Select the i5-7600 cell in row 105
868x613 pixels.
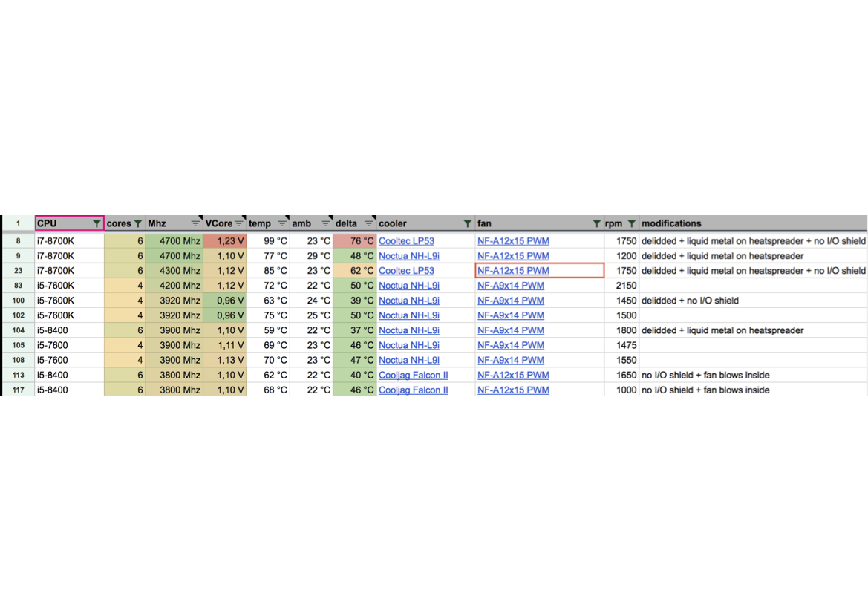68,345
